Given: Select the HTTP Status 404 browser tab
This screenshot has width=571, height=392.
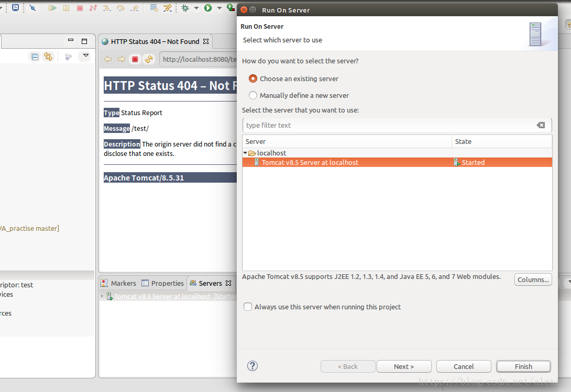Looking at the screenshot, I should coord(155,41).
